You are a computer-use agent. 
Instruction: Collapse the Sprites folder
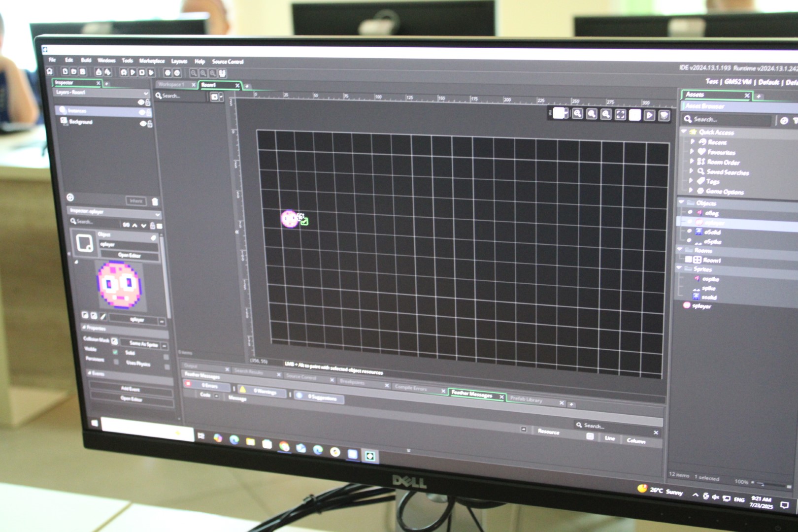[679, 268]
